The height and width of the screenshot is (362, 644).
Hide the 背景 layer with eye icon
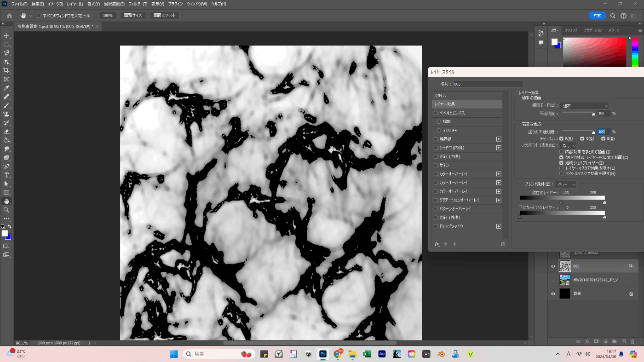point(553,293)
